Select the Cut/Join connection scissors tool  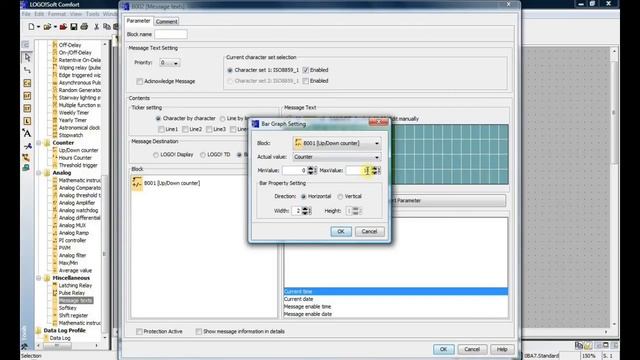pos(27,146)
